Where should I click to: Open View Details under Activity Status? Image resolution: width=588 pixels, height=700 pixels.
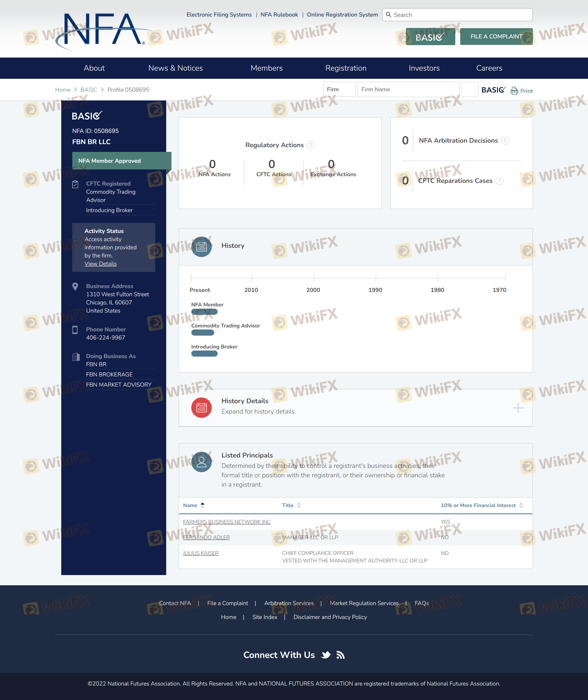100,264
